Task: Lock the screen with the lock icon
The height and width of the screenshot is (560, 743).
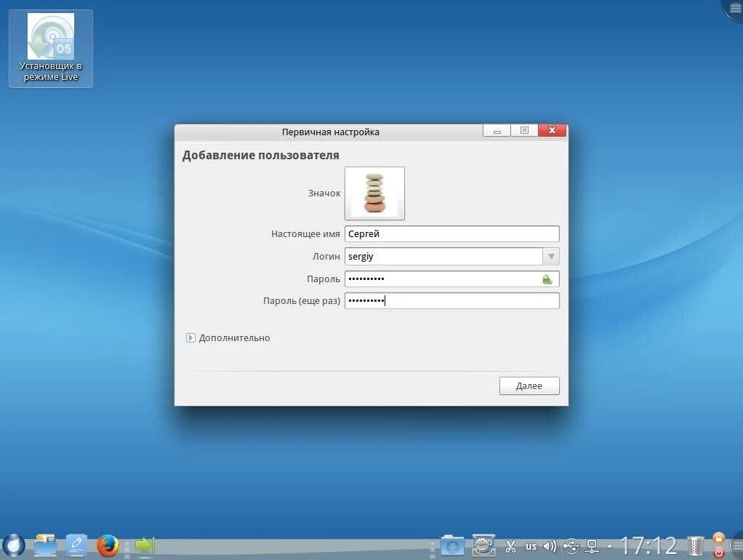Action: (719, 538)
